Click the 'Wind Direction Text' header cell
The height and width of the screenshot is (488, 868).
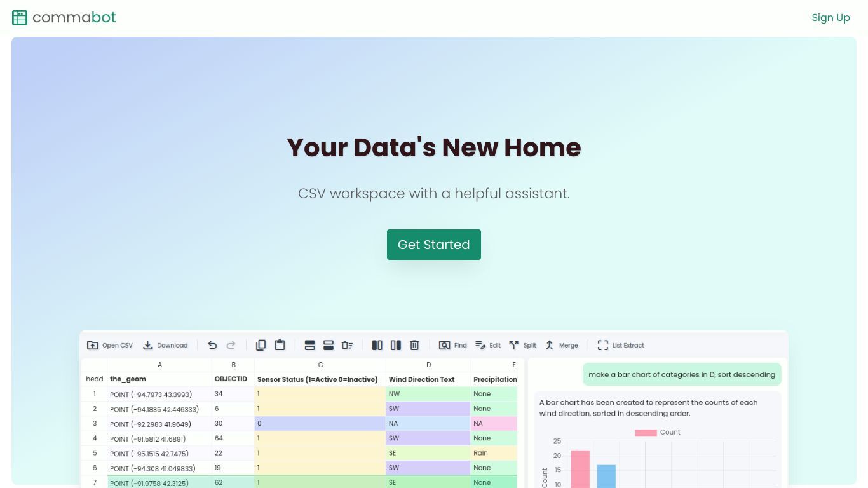(x=428, y=379)
